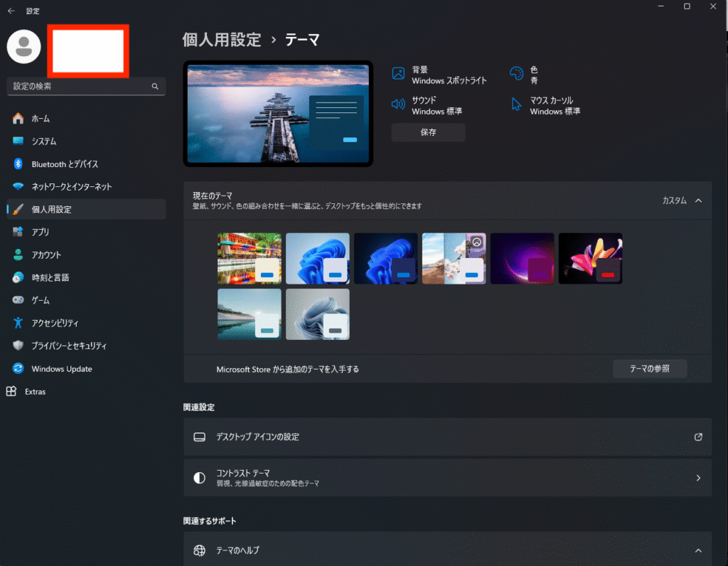Open the 背景 (Background) picture icon setting
Image resolution: width=728 pixels, height=566 pixels.
click(x=398, y=73)
